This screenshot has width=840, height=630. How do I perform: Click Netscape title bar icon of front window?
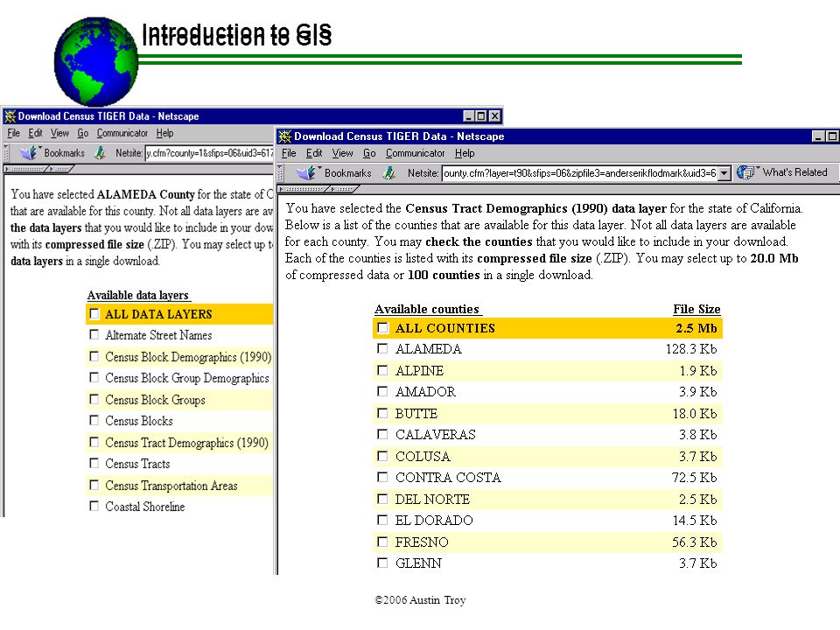coord(285,136)
